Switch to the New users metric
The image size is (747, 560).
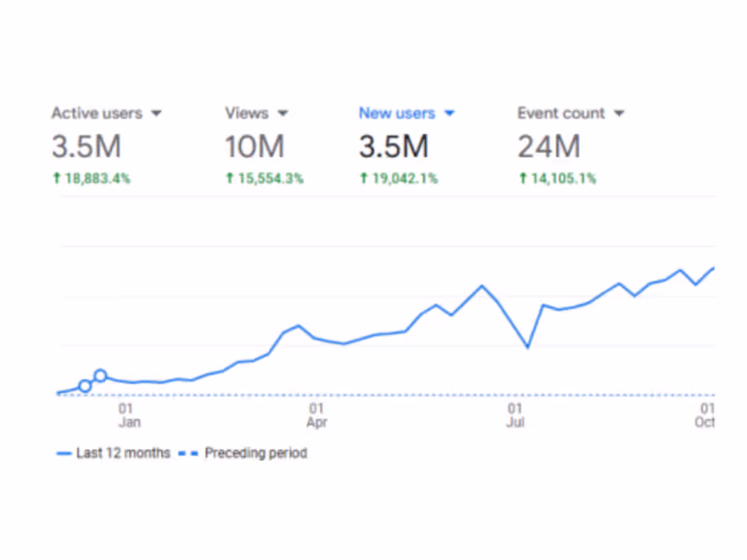click(x=397, y=113)
